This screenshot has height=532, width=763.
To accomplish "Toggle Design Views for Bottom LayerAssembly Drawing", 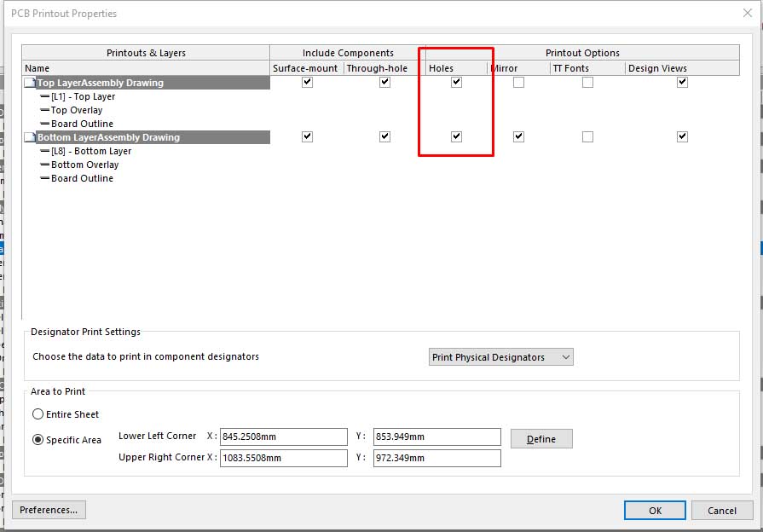I will (x=682, y=136).
